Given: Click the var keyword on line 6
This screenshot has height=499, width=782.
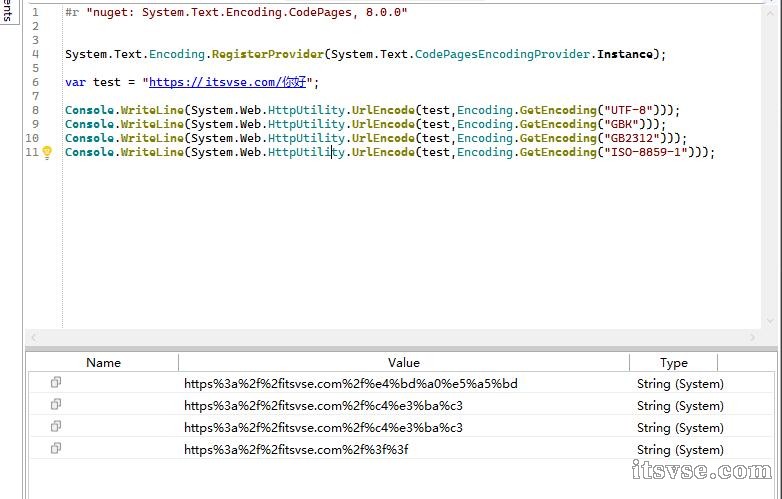Looking at the screenshot, I should [75, 82].
